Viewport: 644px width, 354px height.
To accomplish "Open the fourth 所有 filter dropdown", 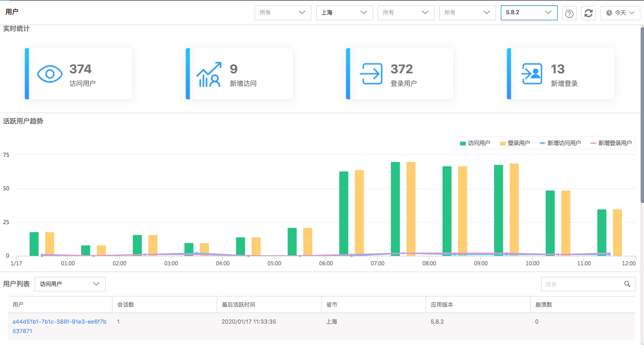I will click(467, 13).
